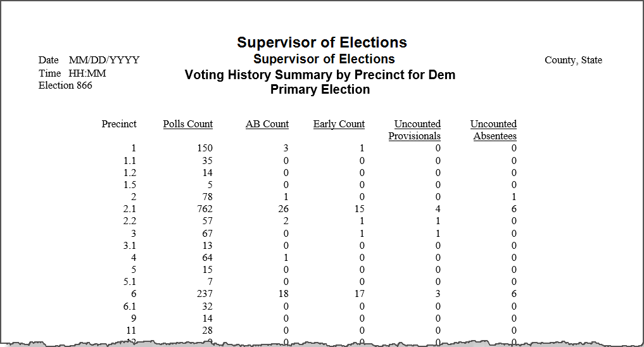This screenshot has height=347, width=644.
Task: Click the County, State text
Action: (x=573, y=60)
